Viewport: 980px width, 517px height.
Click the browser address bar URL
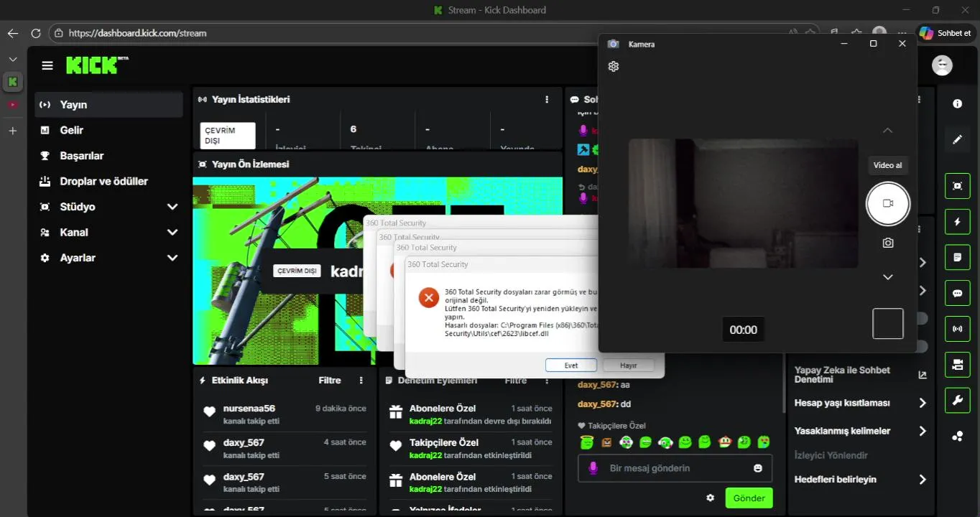click(x=137, y=33)
